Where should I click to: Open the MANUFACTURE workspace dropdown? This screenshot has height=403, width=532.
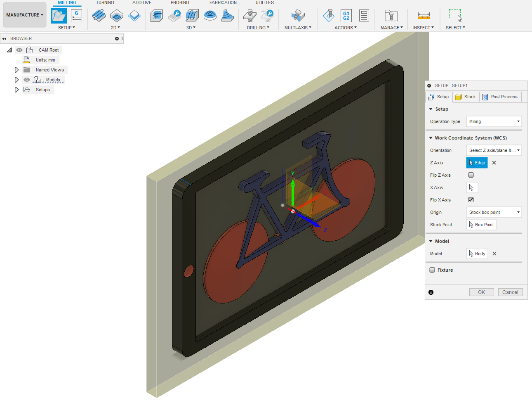(25, 15)
